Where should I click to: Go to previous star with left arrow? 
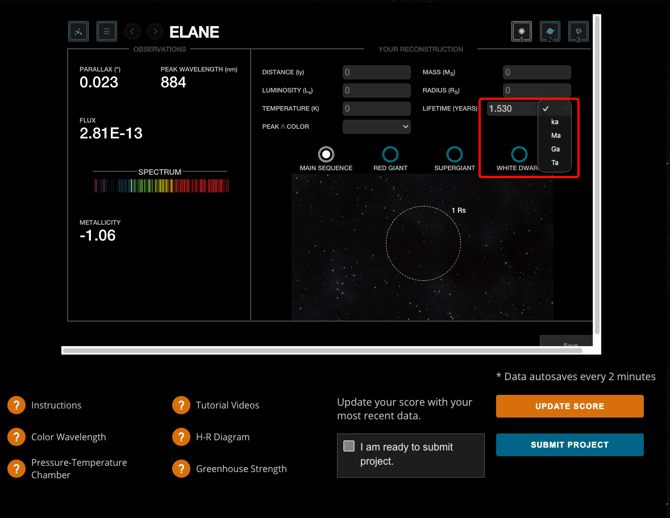tap(132, 31)
